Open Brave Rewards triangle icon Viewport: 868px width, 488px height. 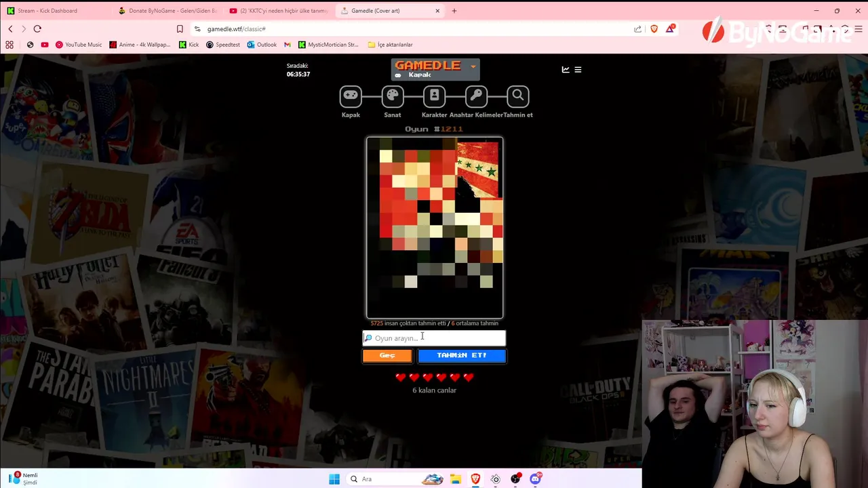tap(670, 28)
